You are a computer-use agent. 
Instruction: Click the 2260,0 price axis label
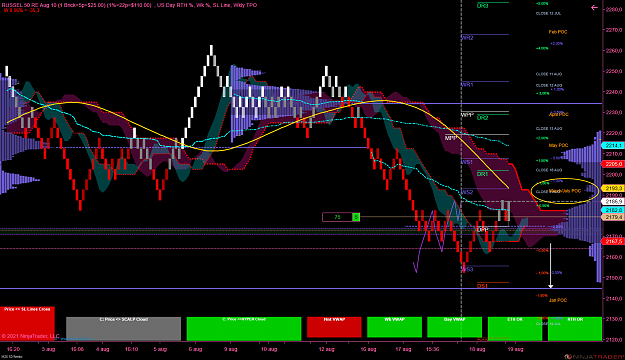(614, 51)
